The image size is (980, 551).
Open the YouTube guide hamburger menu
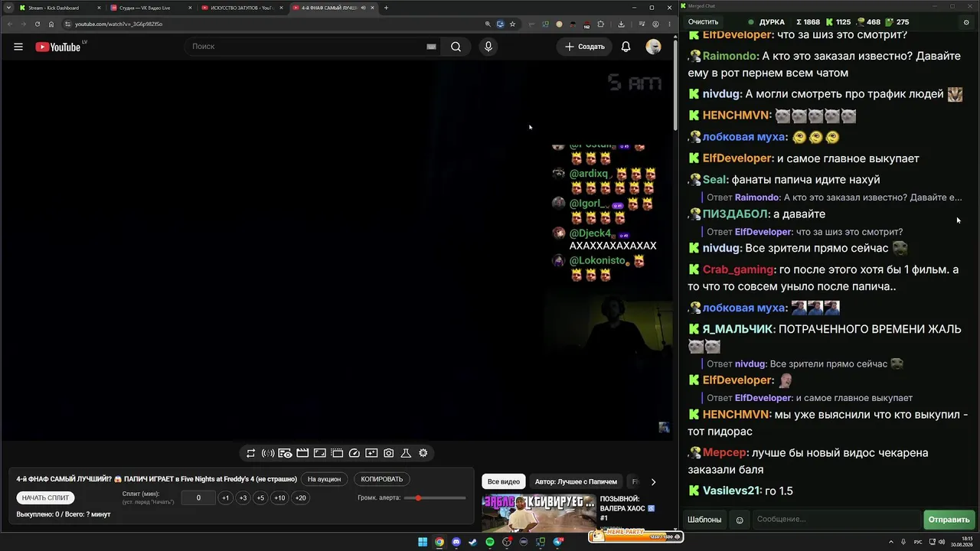coord(18,47)
